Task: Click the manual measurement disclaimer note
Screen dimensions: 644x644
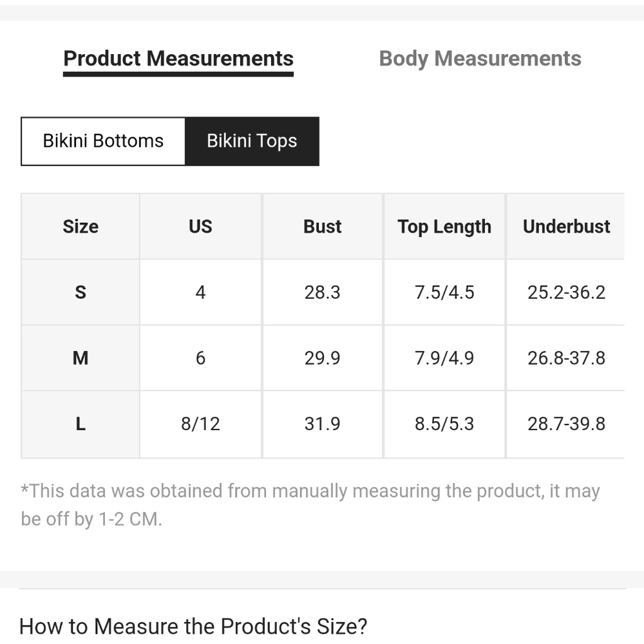Action: coord(310,505)
